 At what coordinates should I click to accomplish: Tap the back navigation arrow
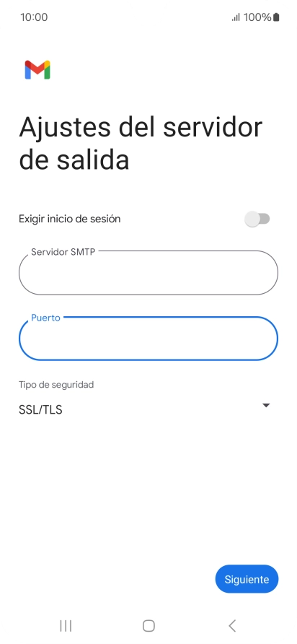coord(232,625)
